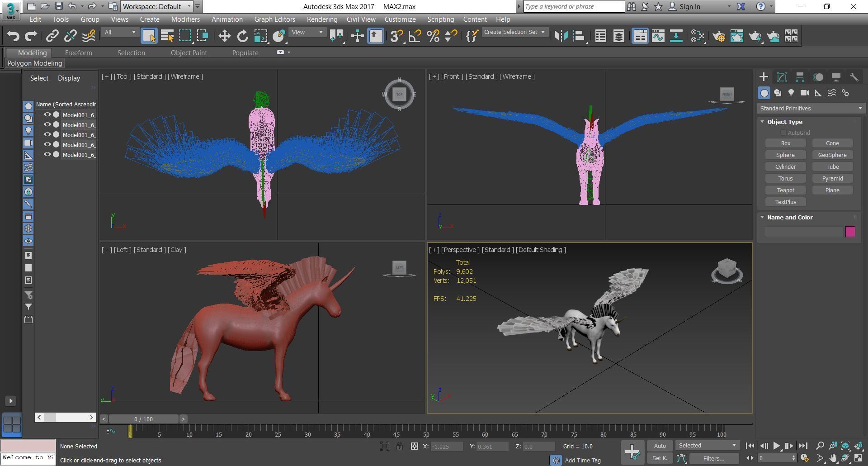Activate the Bind to Space Warp tool
This screenshot has height=466, width=868.
point(89,36)
